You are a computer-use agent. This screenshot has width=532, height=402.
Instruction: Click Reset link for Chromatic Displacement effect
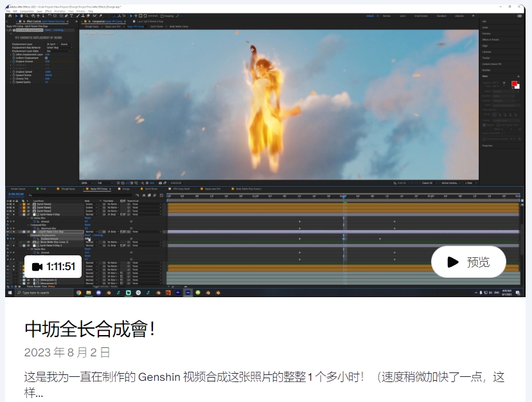point(48,30)
